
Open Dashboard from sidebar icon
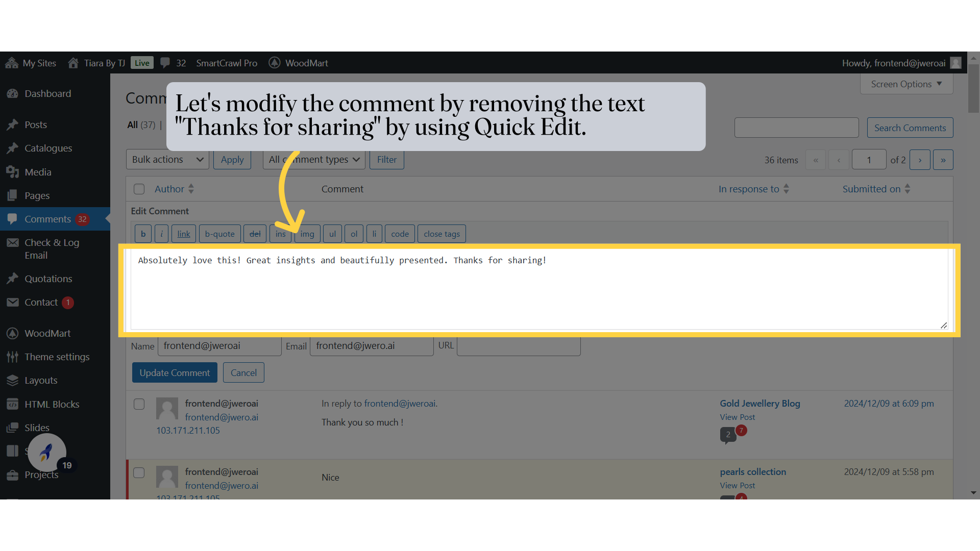point(13,94)
